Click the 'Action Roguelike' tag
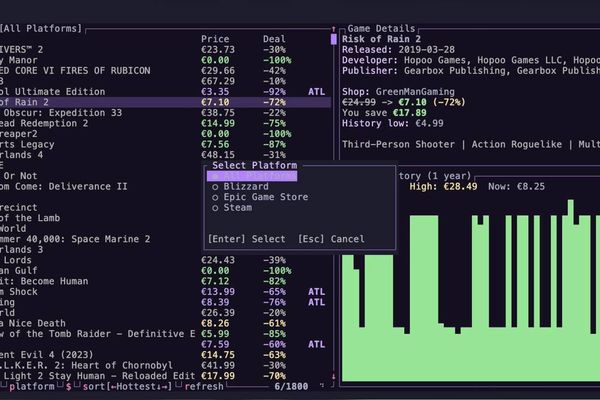600x400 pixels. coord(517,144)
